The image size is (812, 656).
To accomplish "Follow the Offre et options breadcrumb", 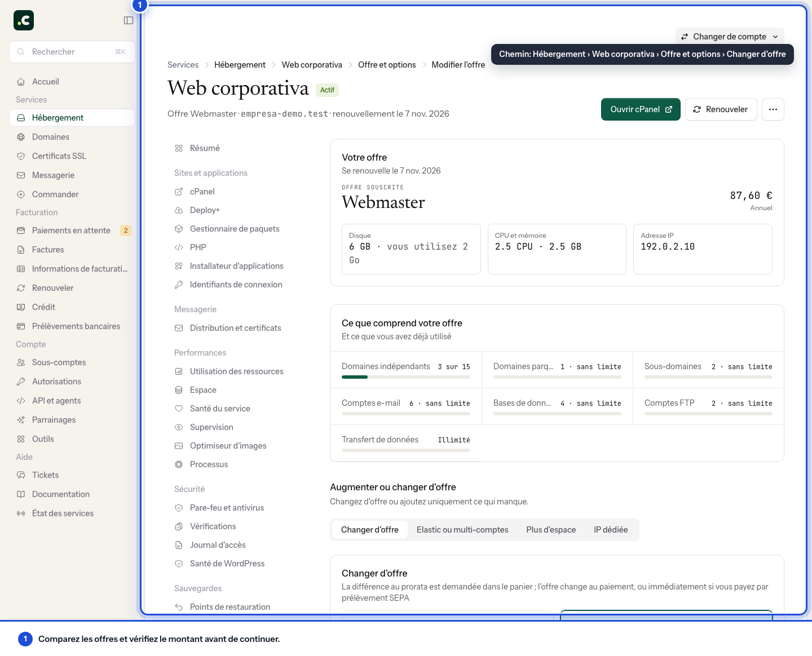I will (x=387, y=65).
